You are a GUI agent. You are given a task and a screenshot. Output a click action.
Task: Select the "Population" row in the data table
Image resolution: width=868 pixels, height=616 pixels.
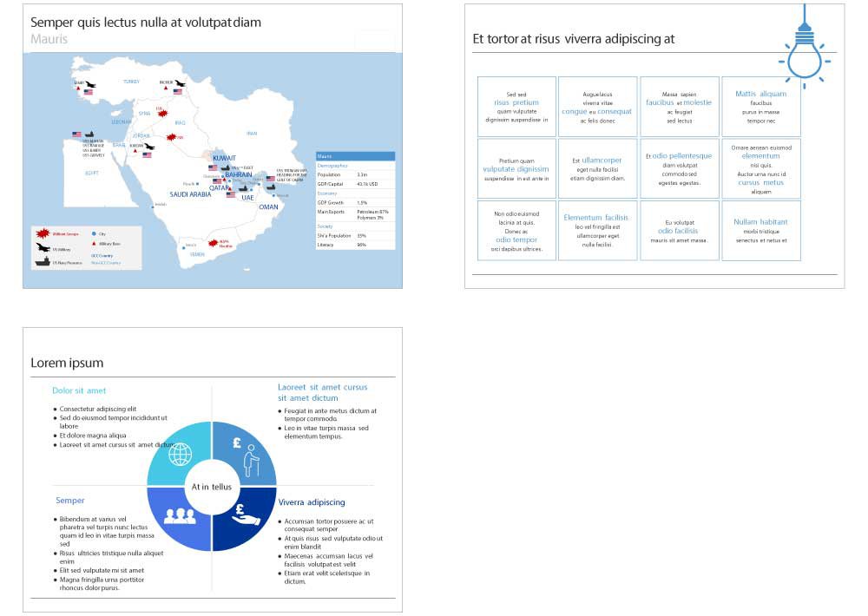pyautogui.click(x=355, y=174)
